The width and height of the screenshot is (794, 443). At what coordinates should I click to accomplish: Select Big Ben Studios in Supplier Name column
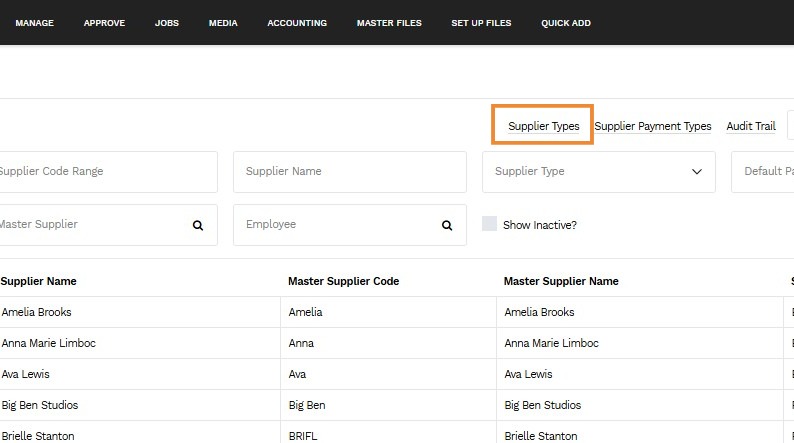click(x=40, y=405)
